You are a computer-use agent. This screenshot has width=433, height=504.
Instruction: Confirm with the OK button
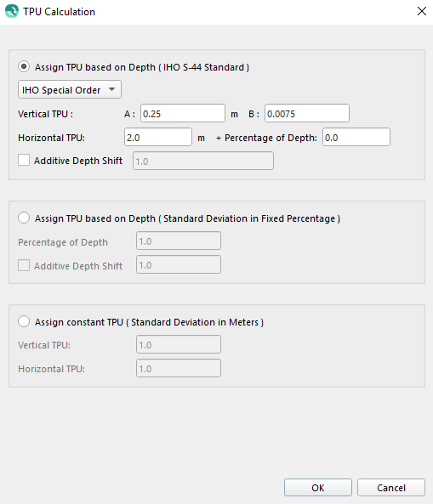point(318,488)
